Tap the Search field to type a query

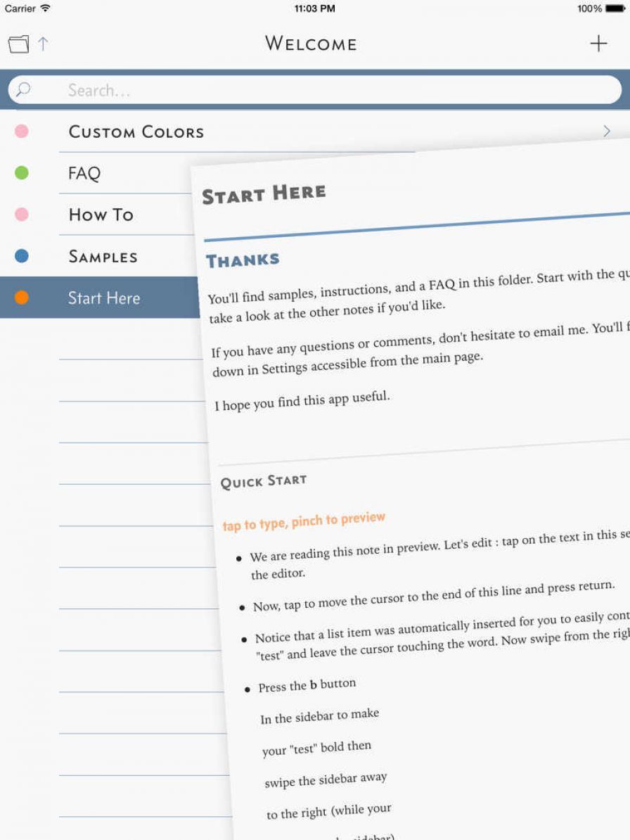tap(281, 90)
